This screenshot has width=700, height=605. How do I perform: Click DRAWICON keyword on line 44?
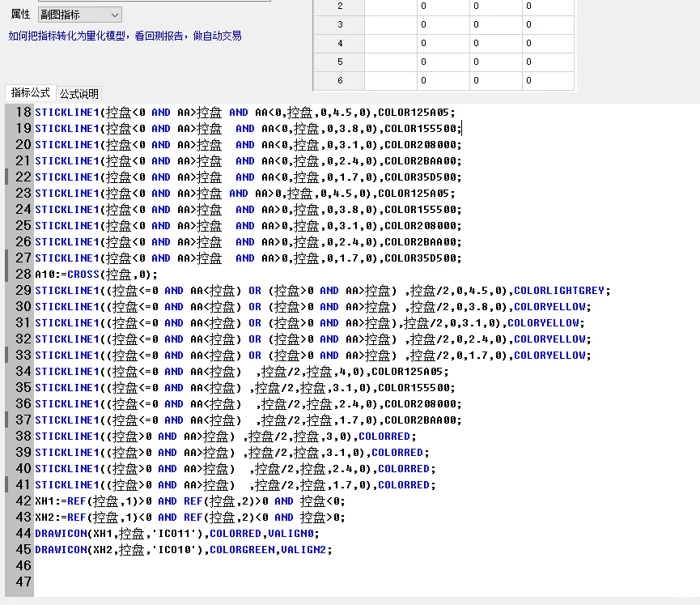(61, 534)
